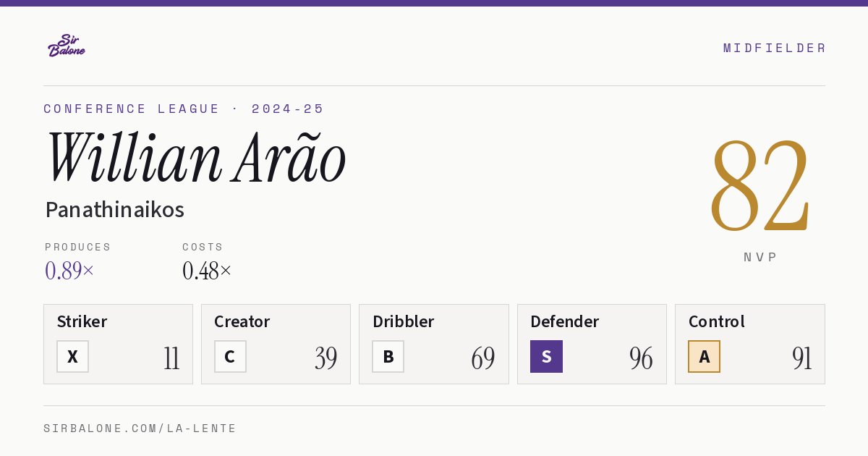This screenshot has width=868, height=456.
Task: Click the X grade badge under Striker
Action: [72, 356]
